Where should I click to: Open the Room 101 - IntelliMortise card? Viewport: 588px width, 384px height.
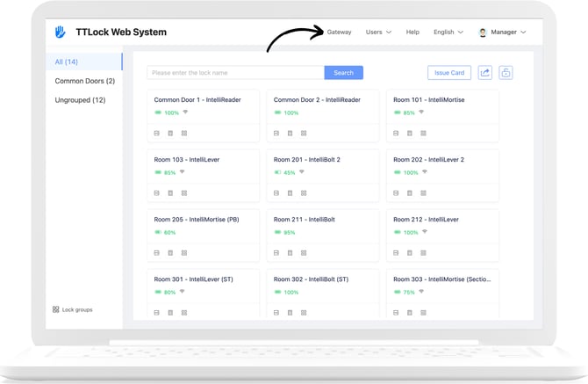tap(442, 116)
